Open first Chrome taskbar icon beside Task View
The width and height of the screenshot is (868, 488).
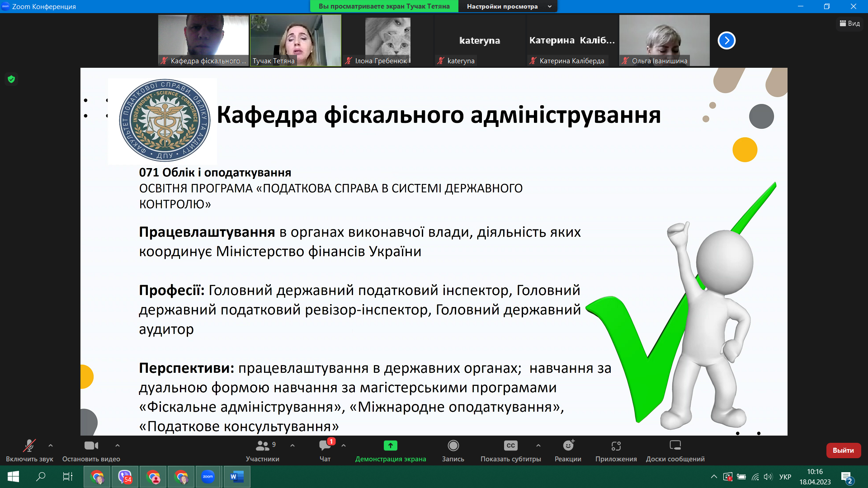97,477
